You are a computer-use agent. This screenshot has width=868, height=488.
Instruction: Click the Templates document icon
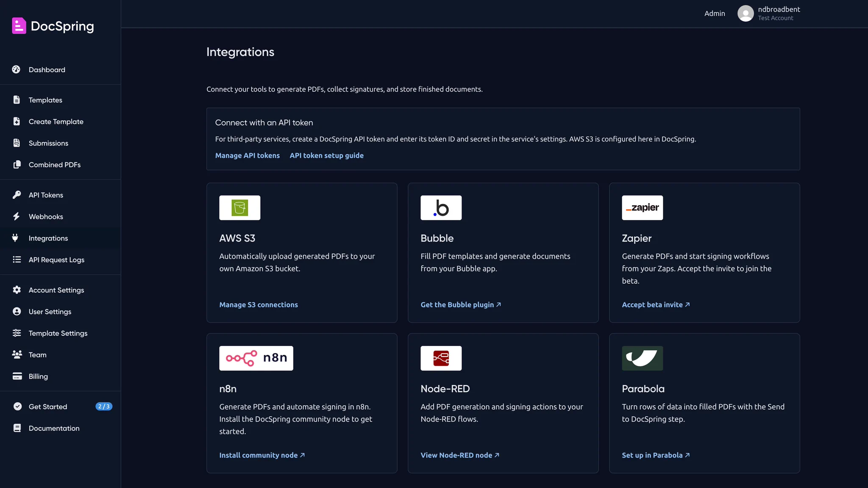point(17,100)
